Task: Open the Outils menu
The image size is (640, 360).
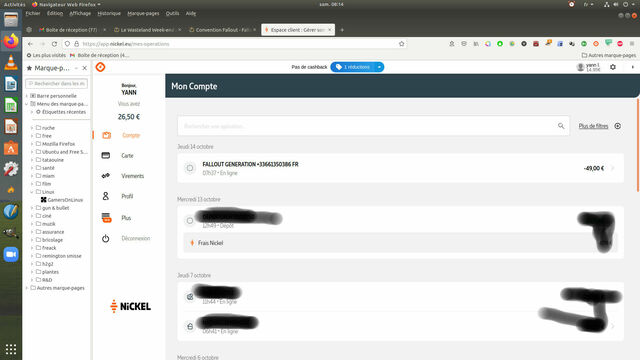Action: click(172, 13)
